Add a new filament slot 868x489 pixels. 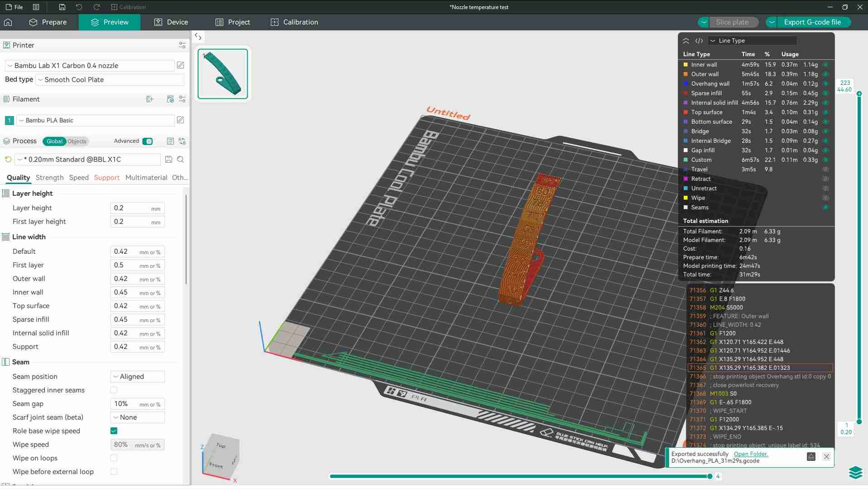point(150,99)
